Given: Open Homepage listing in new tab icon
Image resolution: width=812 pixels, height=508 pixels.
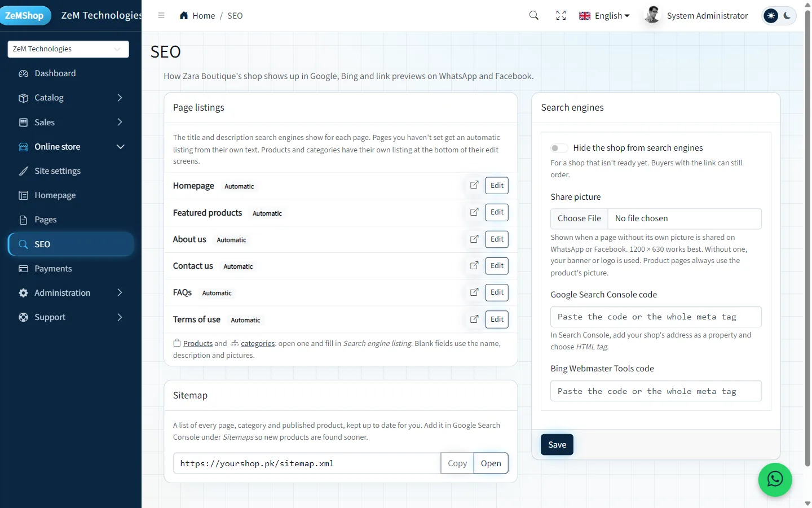Looking at the screenshot, I should (x=474, y=185).
